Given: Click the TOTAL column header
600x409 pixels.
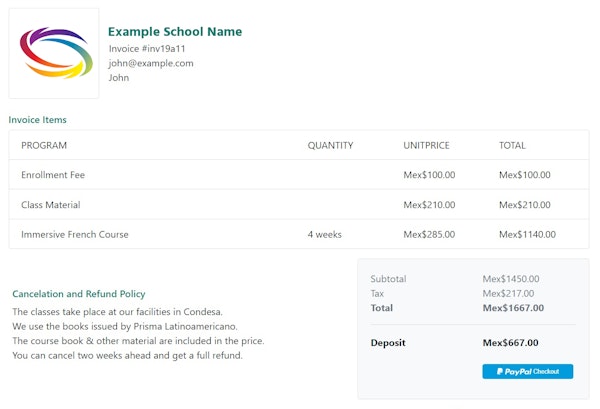Looking at the screenshot, I should pos(512,145).
